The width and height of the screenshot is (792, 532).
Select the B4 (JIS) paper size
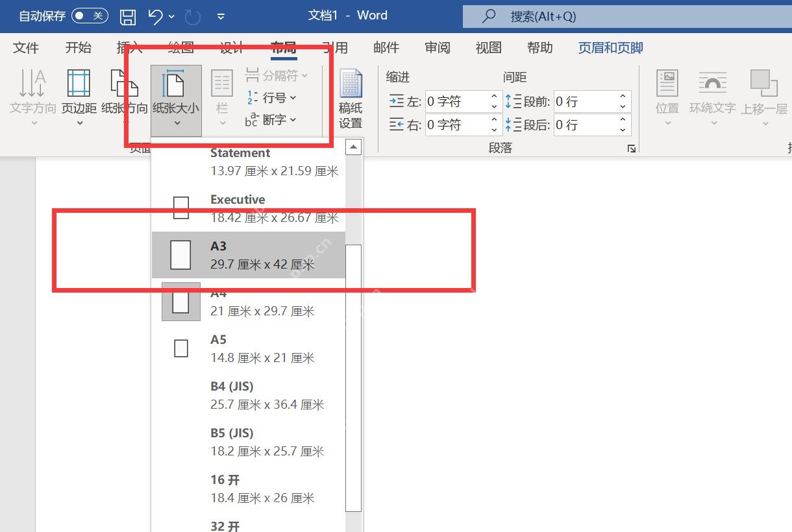(249, 395)
